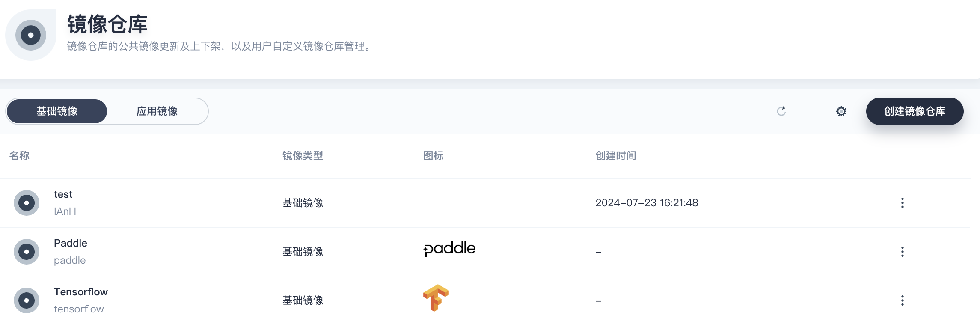This screenshot has width=980, height=321.
Task: Open the test repository name link
Action: (x=63, y=194)
